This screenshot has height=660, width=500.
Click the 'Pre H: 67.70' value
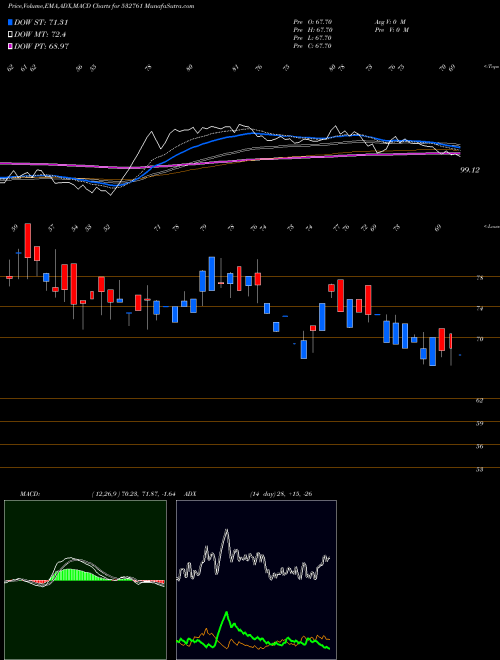coord(313,30)
